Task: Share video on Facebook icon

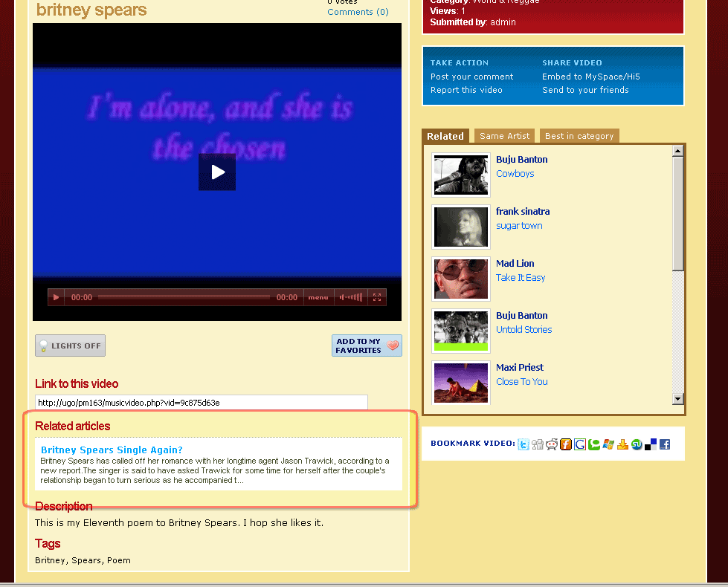Action: click(x=665, y=444)
